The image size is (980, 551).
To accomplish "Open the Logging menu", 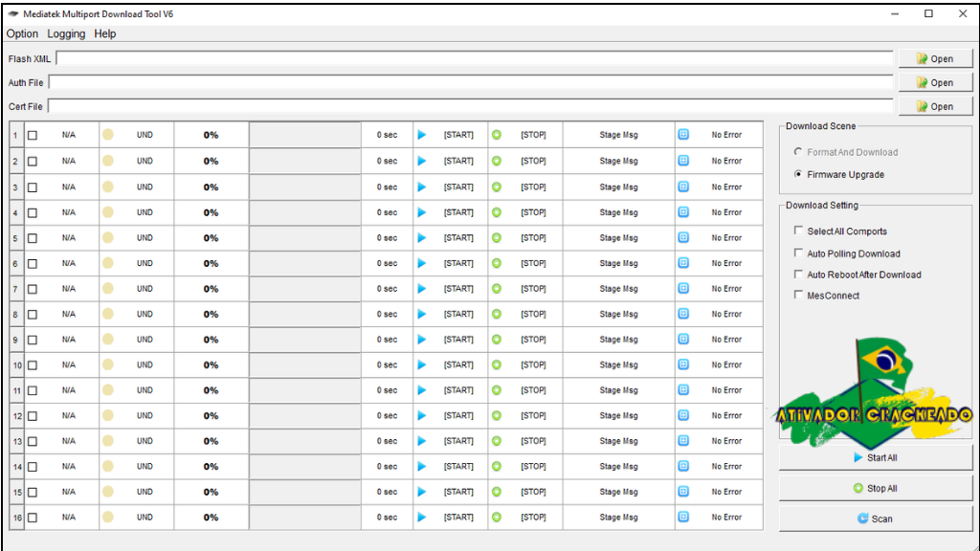I will (66, 33).
